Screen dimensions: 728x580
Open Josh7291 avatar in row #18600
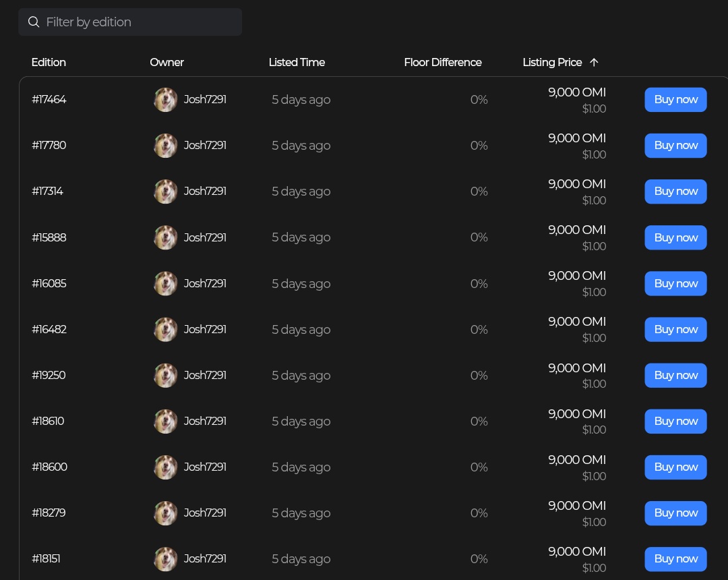coord(165,467)
